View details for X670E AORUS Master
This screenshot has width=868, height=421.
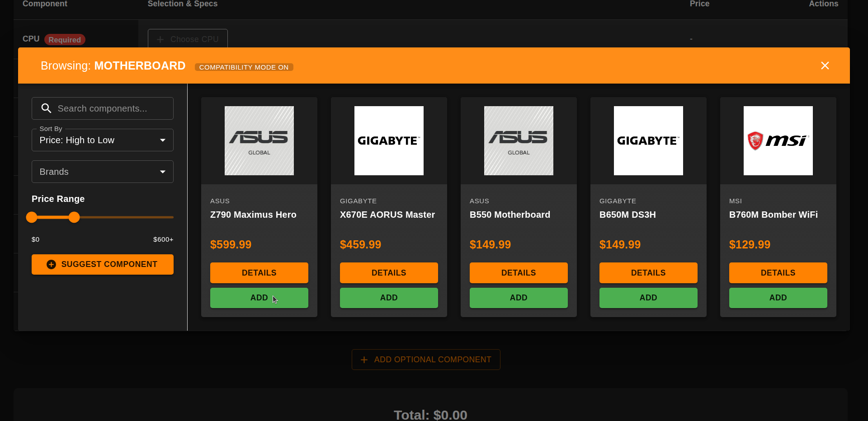pyautogui.click(x=389, y=273)
